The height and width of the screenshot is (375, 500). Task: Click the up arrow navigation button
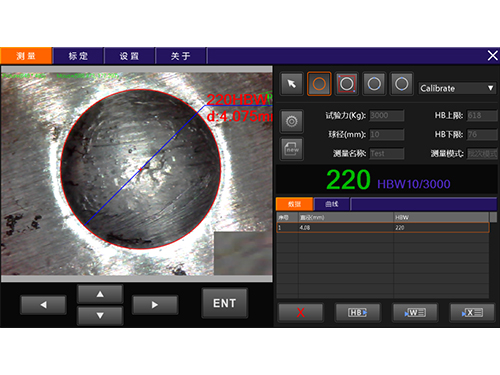tap(100, 294)
